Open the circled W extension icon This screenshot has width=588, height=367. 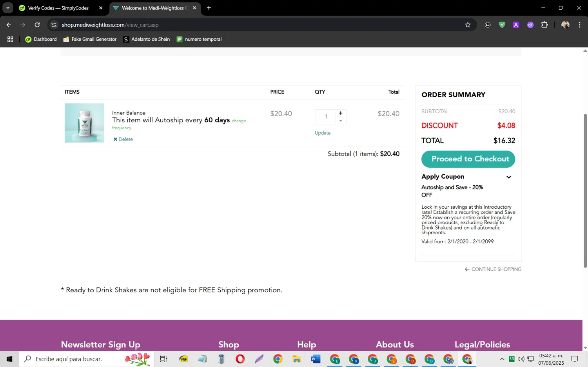(488, 25)
